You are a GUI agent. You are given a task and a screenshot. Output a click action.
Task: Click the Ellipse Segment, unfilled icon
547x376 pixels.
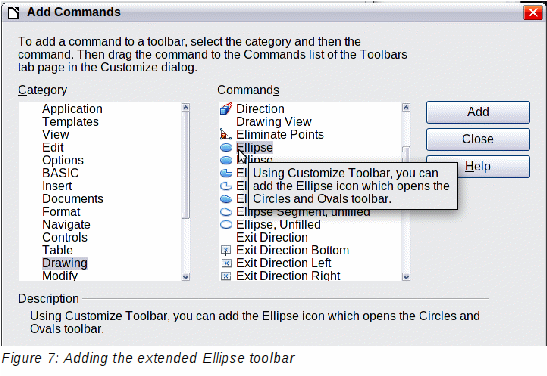pyautogui.click(x=226, y=212)
